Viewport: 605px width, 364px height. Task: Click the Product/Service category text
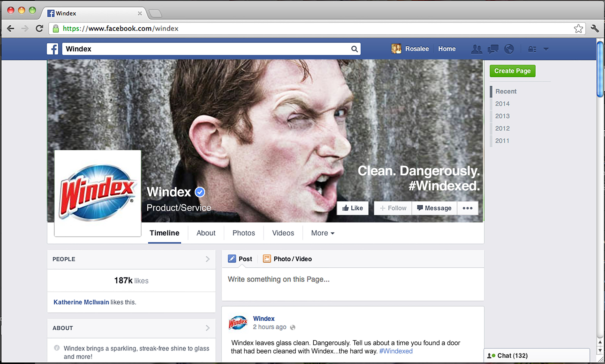click(179, 208)
